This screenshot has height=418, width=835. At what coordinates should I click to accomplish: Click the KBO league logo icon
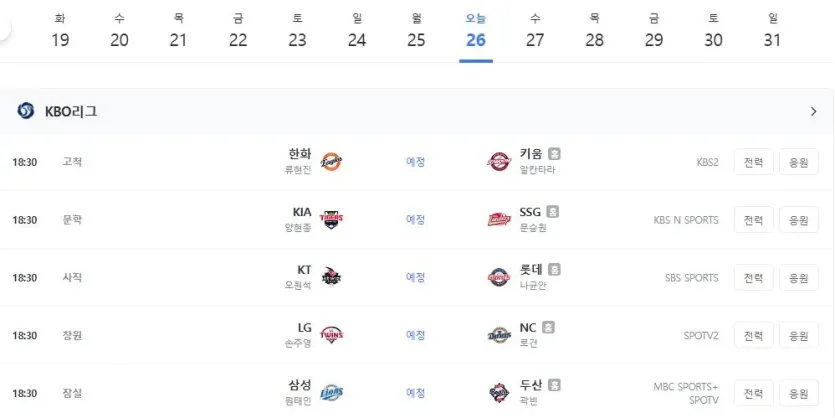click(26, 111)
